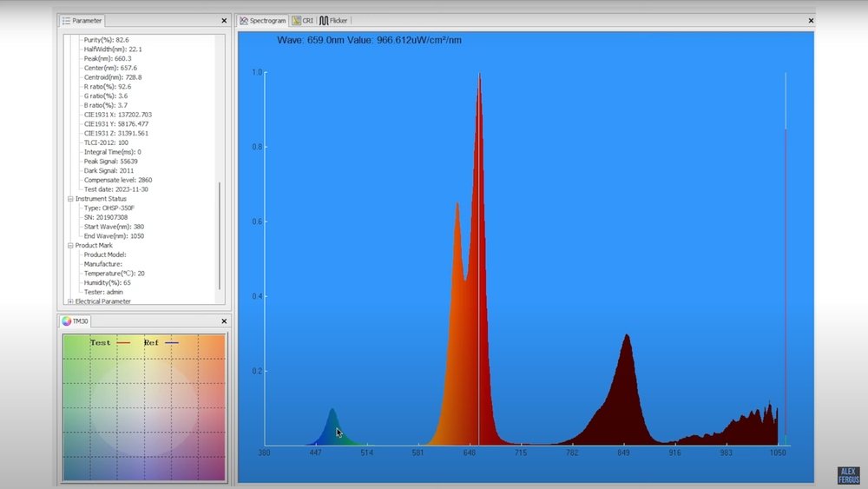This screenshot has height=489, width=868.
Task: Select the Type OHSP-350F row
Action: coord(108,208)
